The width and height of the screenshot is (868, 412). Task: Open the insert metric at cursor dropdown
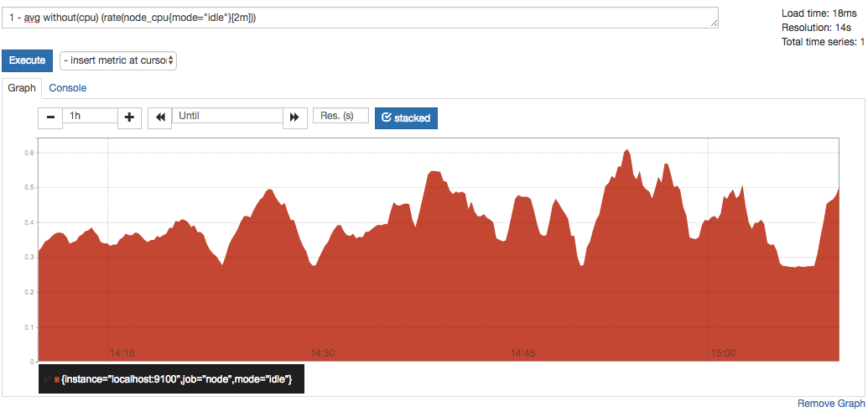click(118, 60)
